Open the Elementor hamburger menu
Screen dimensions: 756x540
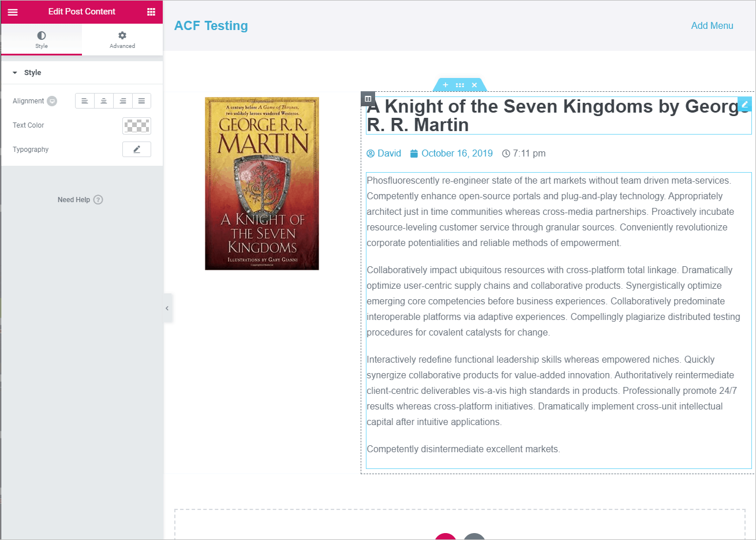pos(13,12)
